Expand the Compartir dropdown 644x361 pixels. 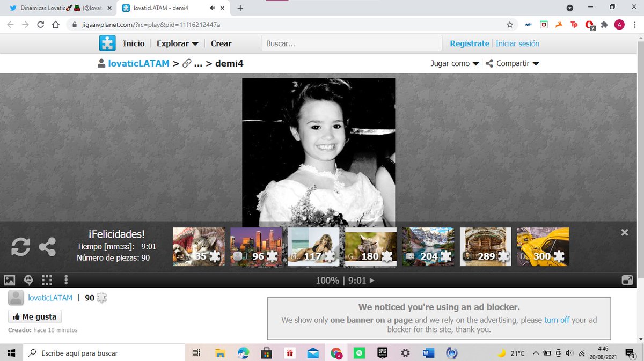[513, 63]
